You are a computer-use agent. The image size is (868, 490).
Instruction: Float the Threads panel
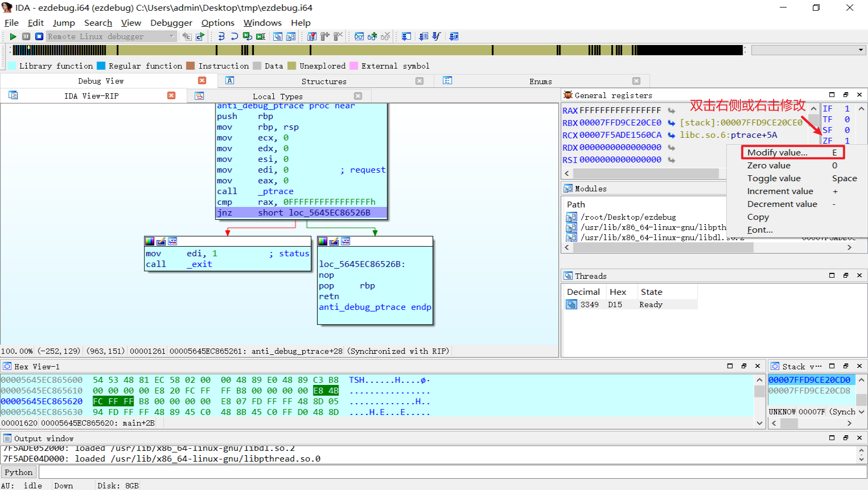pyautogui.click(x=846, y=276)
